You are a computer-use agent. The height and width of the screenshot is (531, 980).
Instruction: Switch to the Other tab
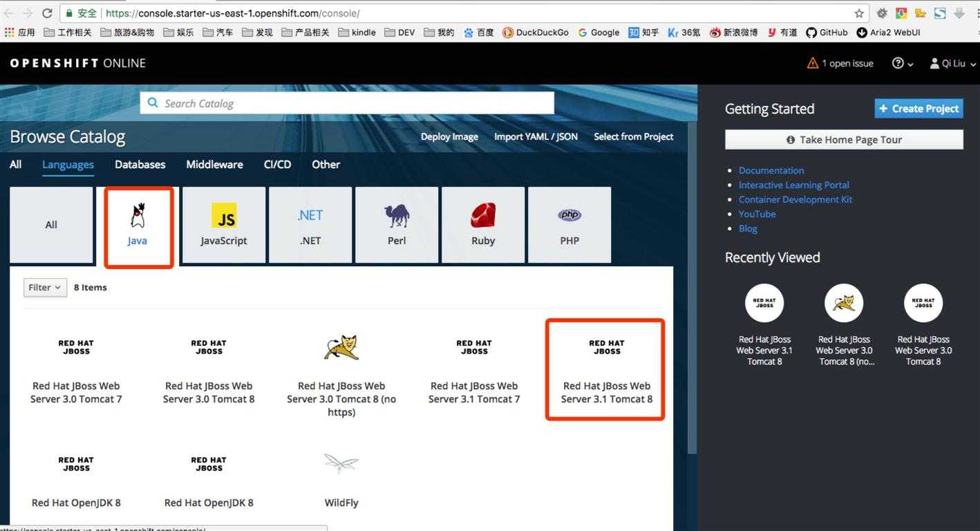click(x=326, y=165)
